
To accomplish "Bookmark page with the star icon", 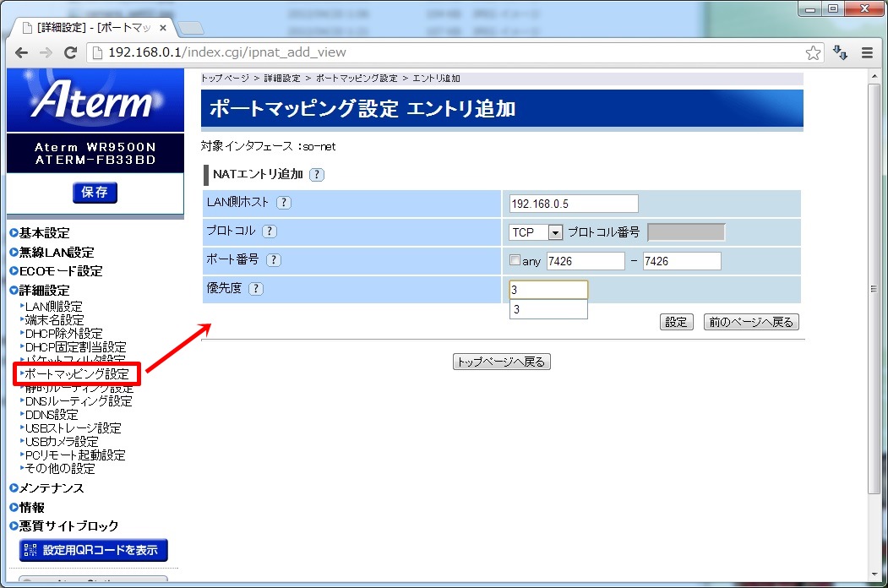I will [x=814, y=52].
